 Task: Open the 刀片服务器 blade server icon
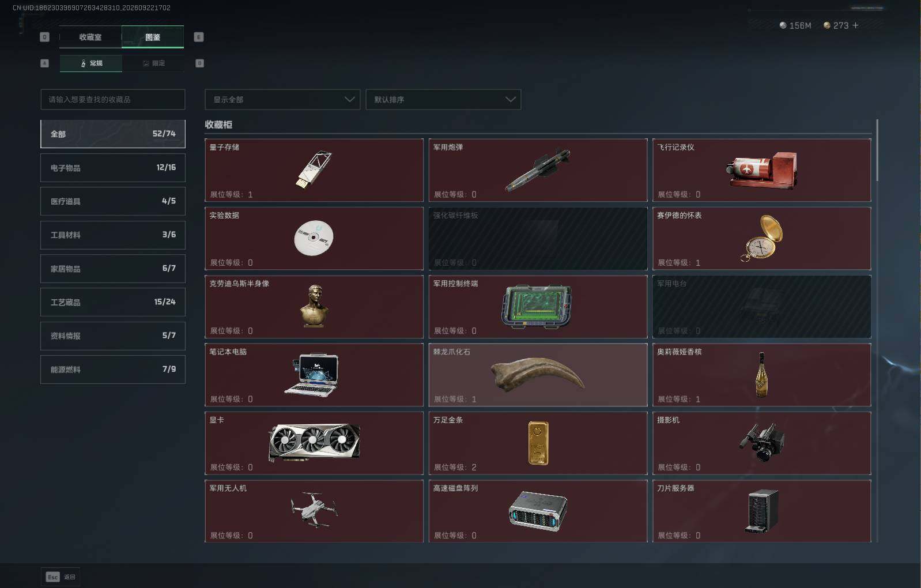point(761,511)
